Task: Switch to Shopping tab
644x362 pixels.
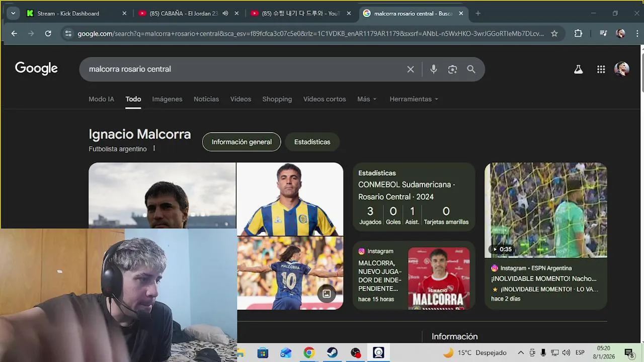Action: [277, 99]
